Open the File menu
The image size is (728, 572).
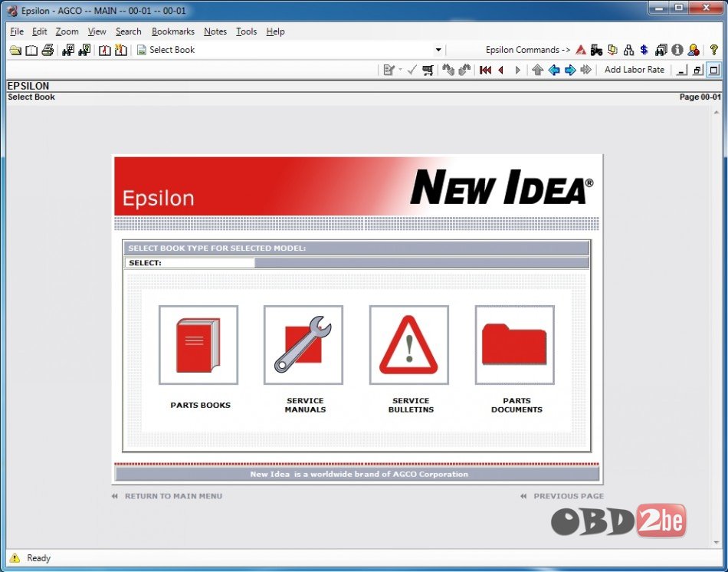[x=17, y=31]
